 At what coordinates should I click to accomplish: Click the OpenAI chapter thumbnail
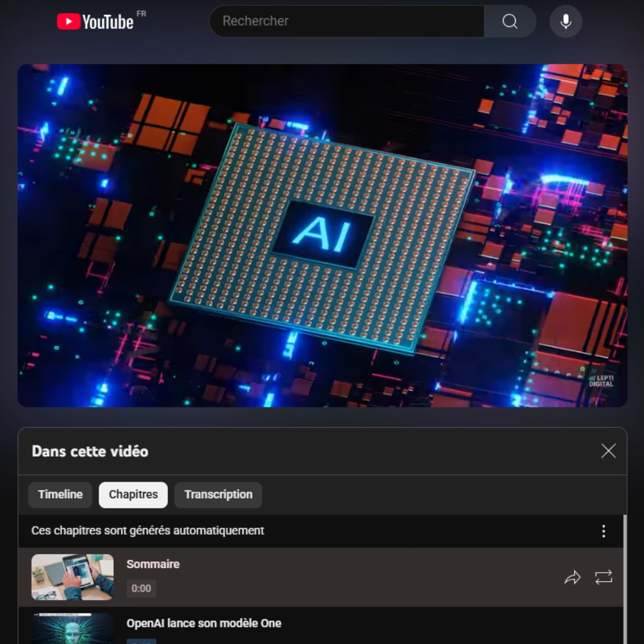click(72, 628)
